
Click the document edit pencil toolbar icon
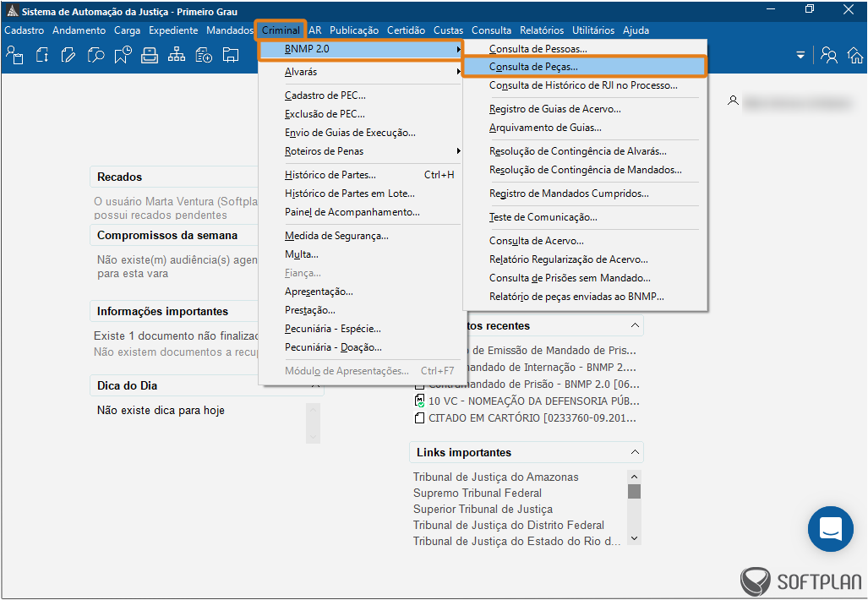tap(68, 56)
